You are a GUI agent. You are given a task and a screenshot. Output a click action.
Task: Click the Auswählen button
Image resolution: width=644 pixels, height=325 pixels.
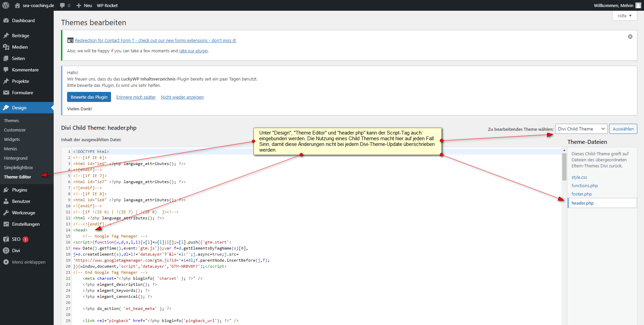click(623, 129)
